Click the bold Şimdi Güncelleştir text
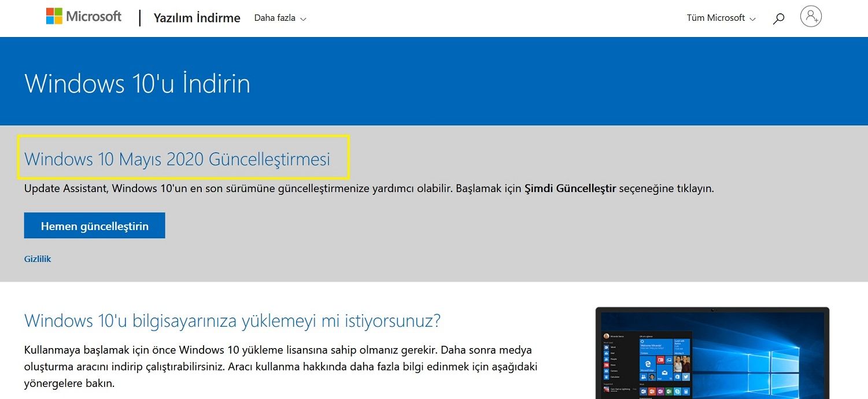Viewport: 868px width, 399px height. 570,189
